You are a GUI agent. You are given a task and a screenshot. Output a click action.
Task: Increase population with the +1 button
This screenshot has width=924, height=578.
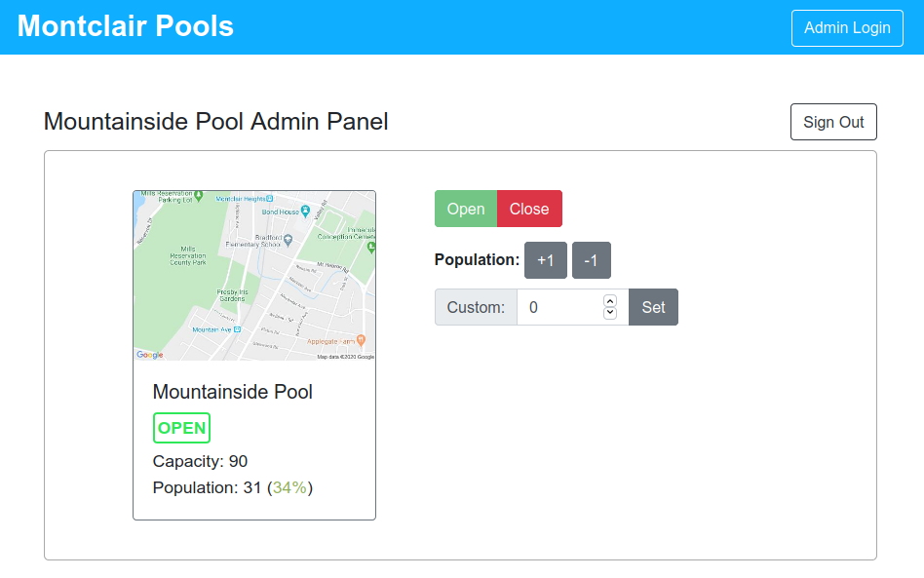click(546, 260)
